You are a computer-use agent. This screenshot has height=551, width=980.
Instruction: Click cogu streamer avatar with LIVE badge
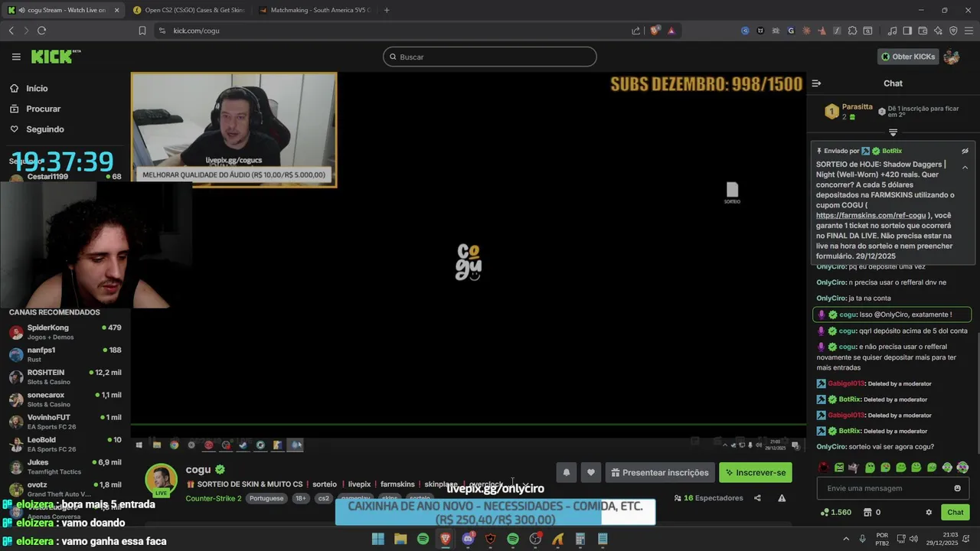161,480
